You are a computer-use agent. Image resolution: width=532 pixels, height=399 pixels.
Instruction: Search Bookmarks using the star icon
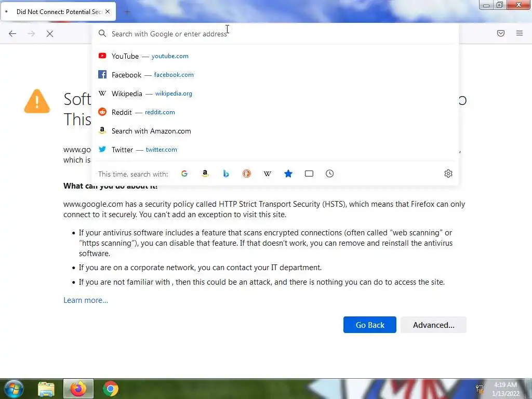click(288, 174)
